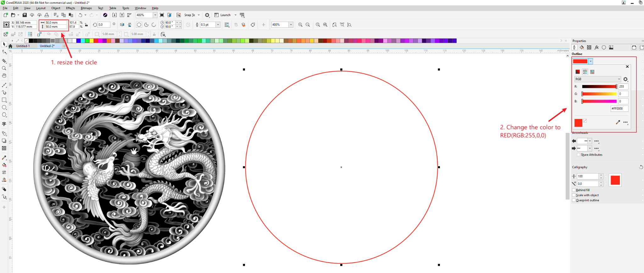
Task: Select the Pan hand tool
Action: pos(4,76)
